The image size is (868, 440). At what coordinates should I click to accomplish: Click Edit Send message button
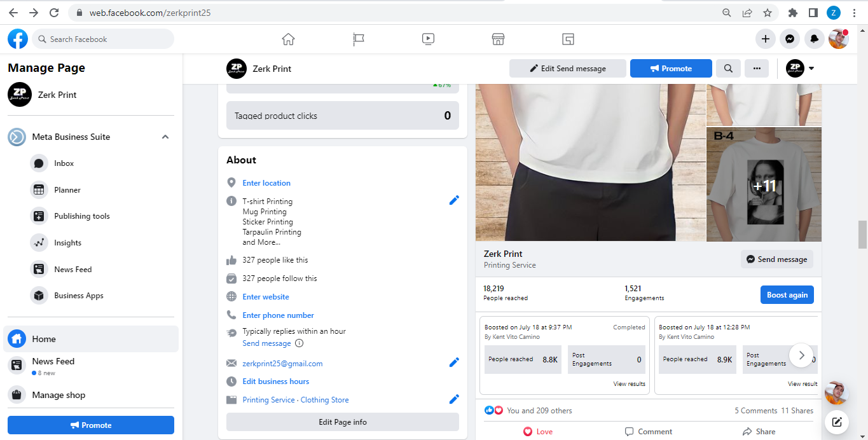568,69
